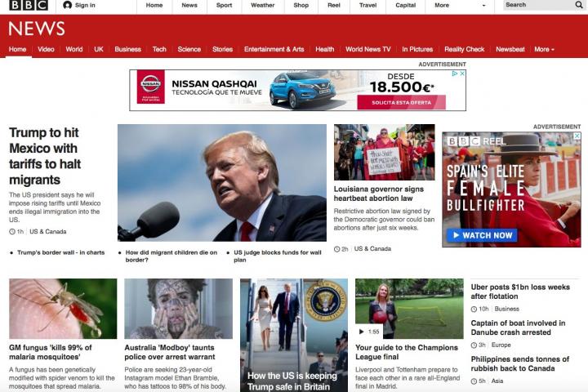Click the BBC logo in the top bar
This screenshot has width=588, height=392.
[x=29, y=6]
